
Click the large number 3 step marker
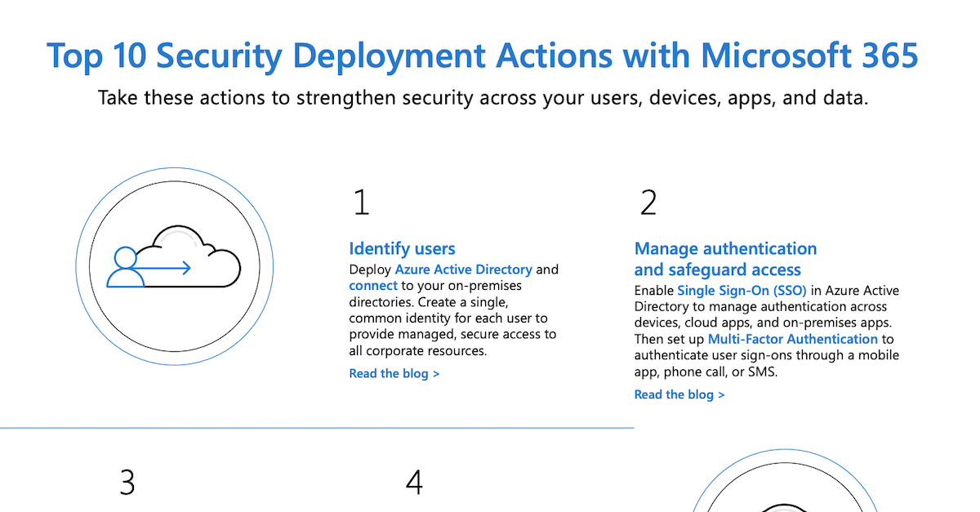(127, 483)
